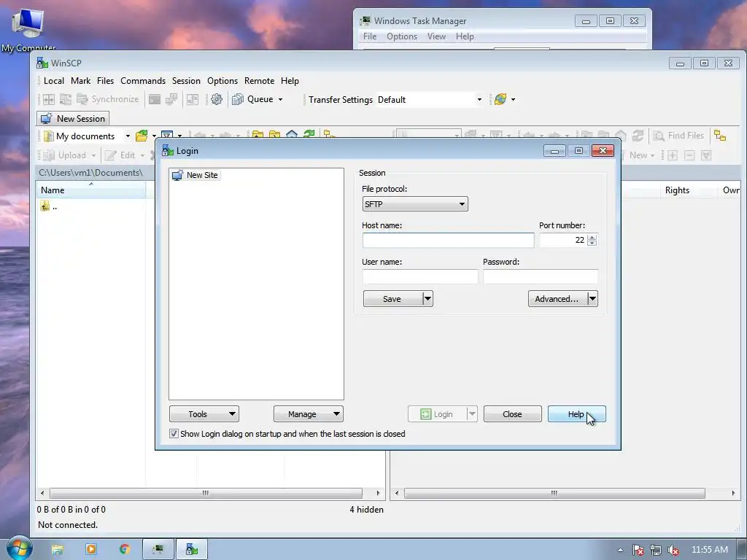The height and width of the screenshot is (560, 747).
Task: Select the New Session tab
Action: (73, 119)
